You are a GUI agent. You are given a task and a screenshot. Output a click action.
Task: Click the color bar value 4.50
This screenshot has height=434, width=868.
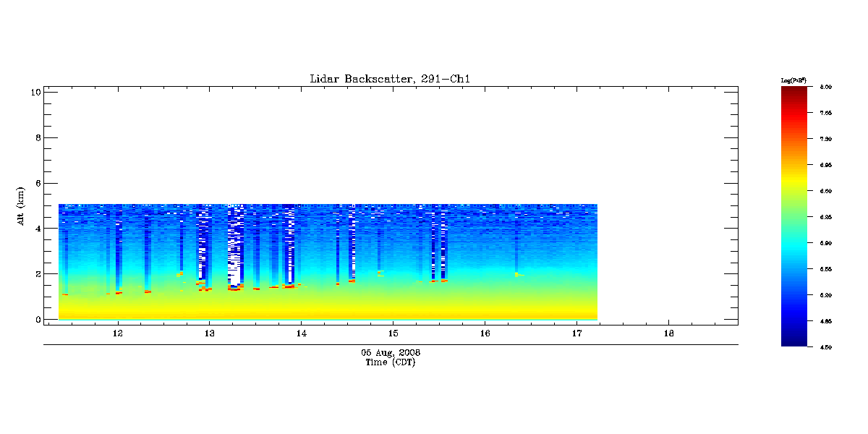click(x=825, y=347)
